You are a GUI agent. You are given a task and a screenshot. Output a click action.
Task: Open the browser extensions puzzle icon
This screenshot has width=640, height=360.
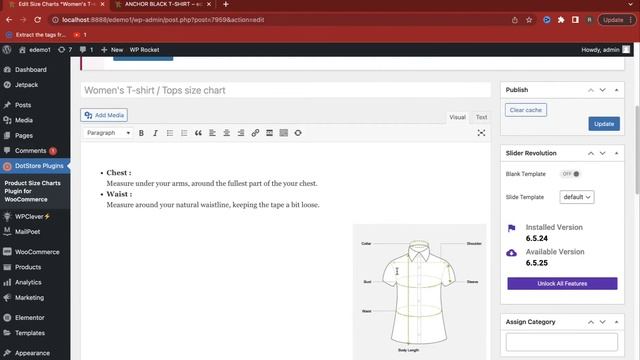[561, 20]
